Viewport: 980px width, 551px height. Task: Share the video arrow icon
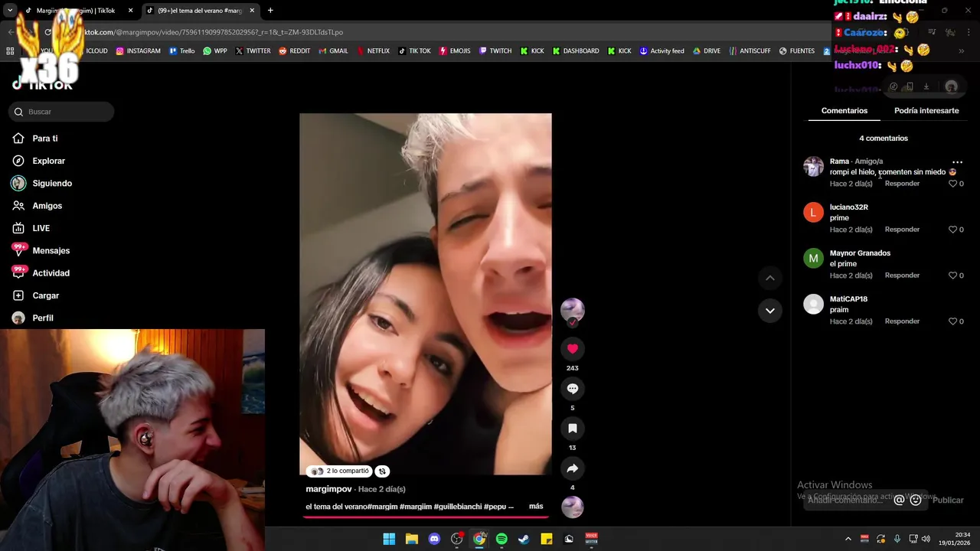[x=572, y=468]
